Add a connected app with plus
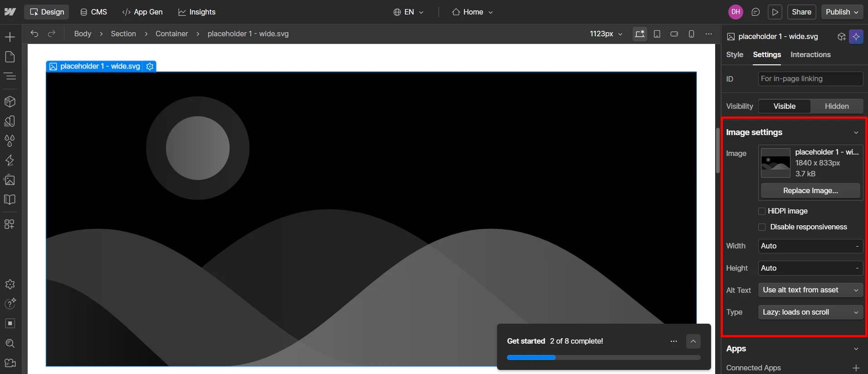Screen dimensions: 868x374 (856, 368)
